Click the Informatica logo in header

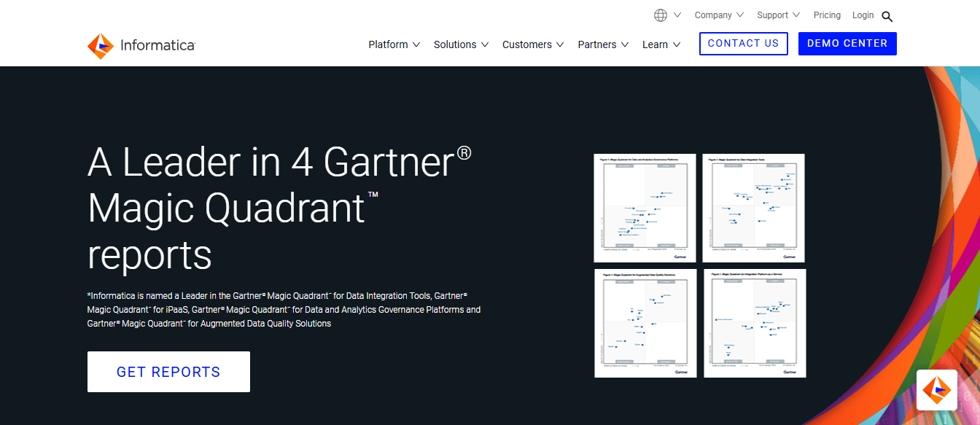(141, 45)
